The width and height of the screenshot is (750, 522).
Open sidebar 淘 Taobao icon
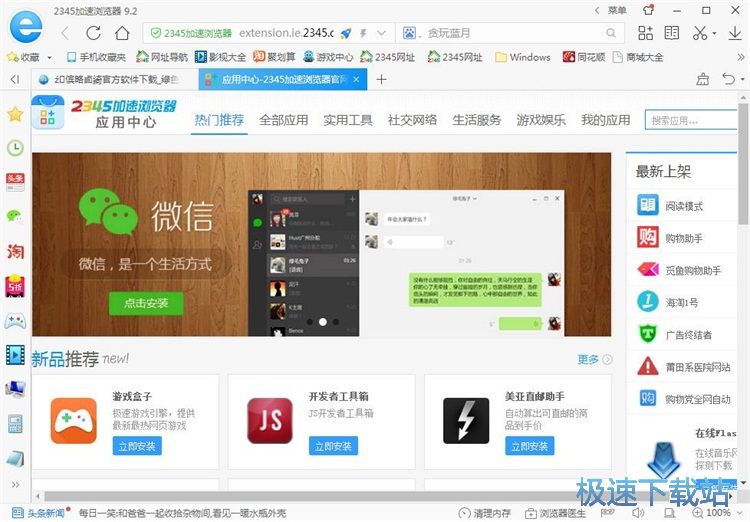click(15, 251)
